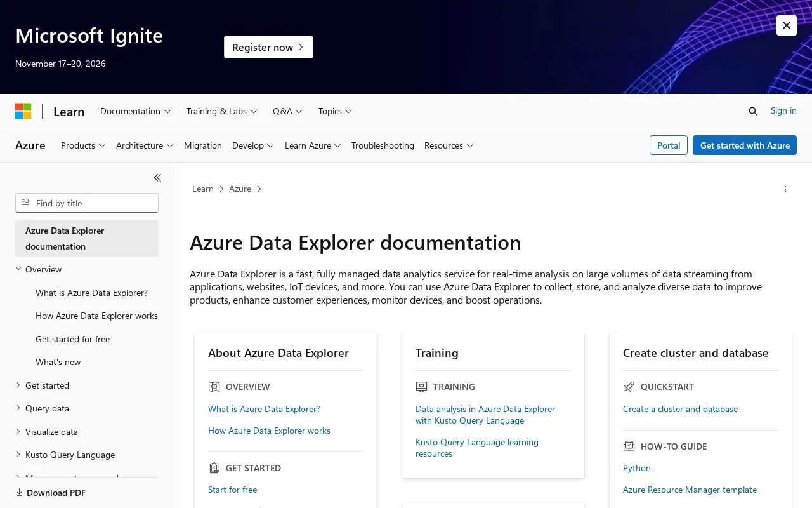Viewport: 812px width, 508px height.
Task: Open the Azure Portal button
Action: point(669,145)
